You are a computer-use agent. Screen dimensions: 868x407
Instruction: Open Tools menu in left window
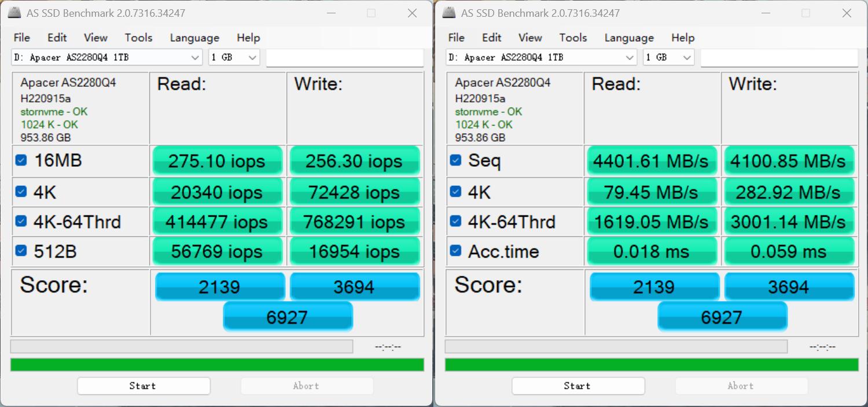(x=138, y=38)
